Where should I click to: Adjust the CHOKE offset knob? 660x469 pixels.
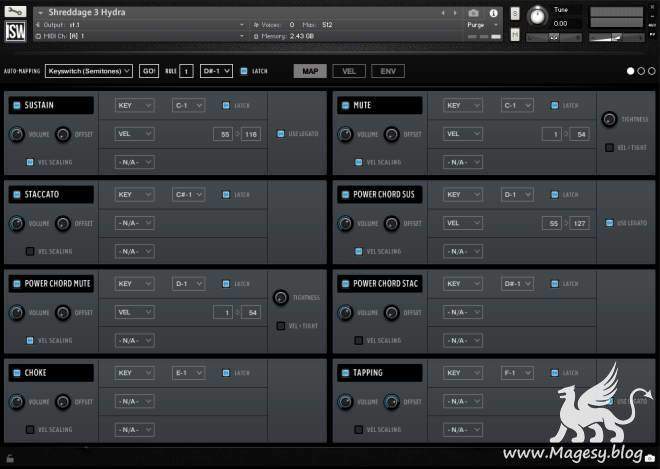[63, 402]
